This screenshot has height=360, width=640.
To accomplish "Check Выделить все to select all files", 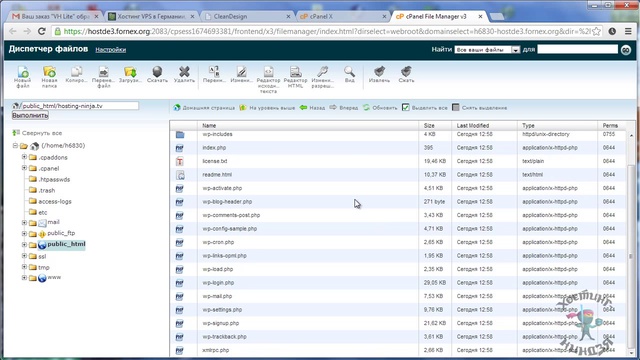I will tap(424, 108).
